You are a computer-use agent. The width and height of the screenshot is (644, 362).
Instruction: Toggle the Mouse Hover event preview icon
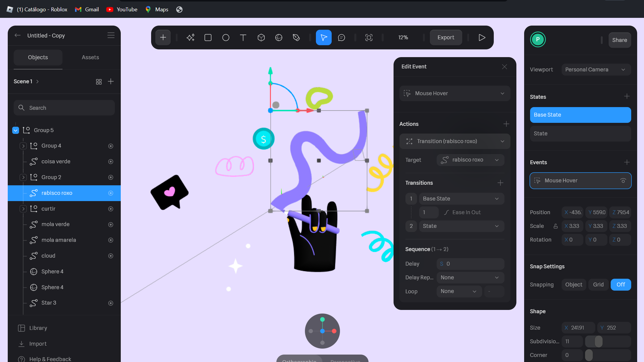[623, 181]
